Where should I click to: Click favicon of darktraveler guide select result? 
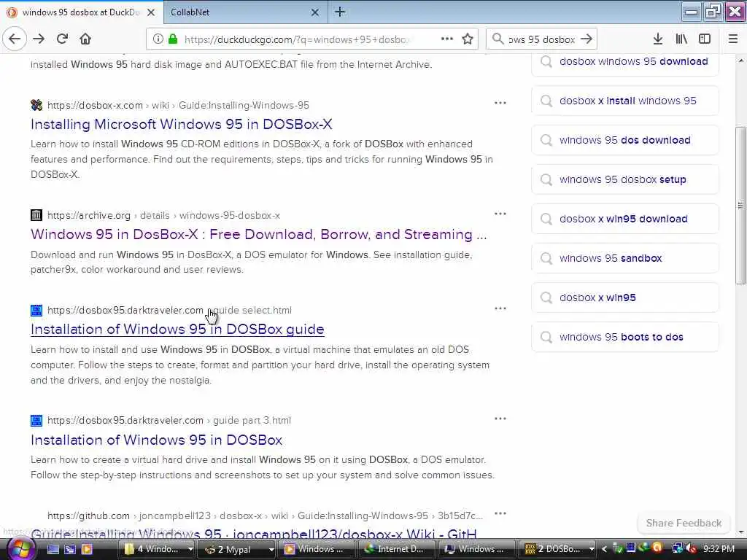(36, 311)
